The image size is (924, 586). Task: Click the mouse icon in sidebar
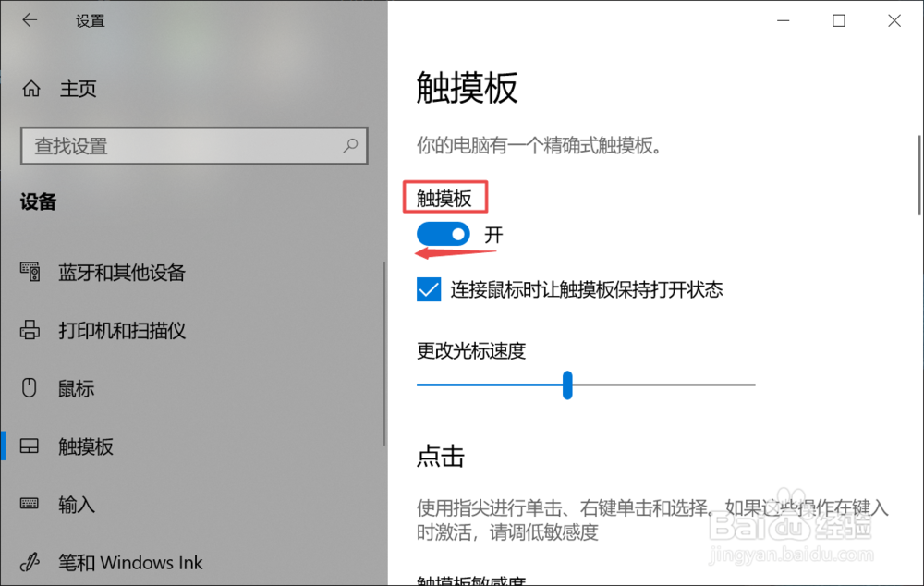click(30, 388)
